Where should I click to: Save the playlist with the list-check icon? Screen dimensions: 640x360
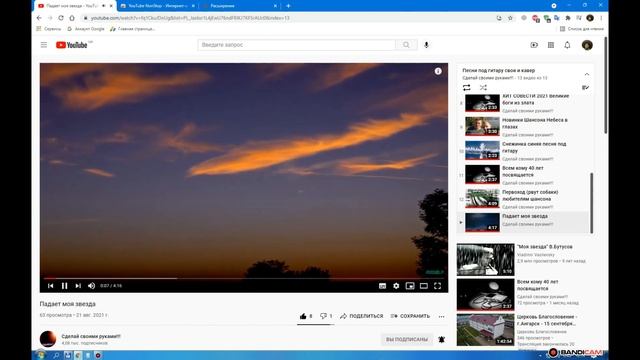pyautogui.click(x=585, y=87)
